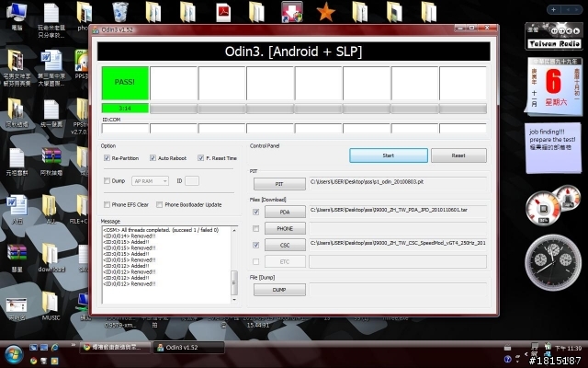Screen dimensions: 588x368
Task: Toggle the F. Reset Time checkbox
Action: [200, 158]
